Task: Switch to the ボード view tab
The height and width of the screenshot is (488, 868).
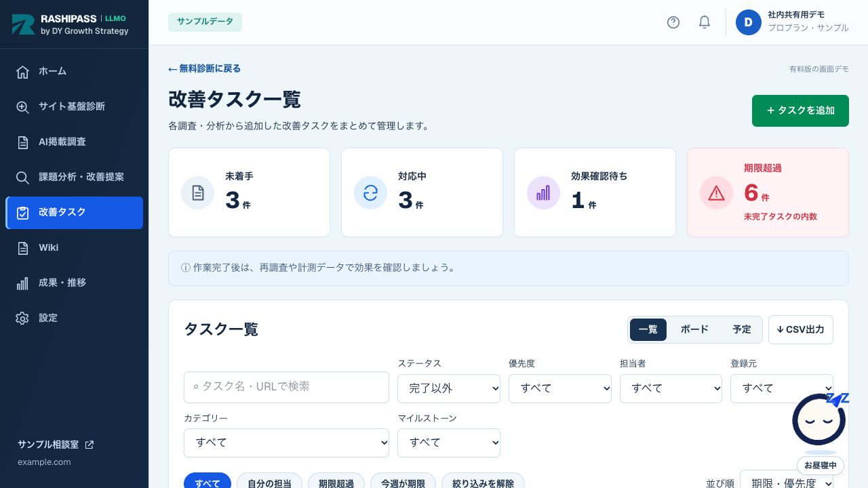Action: tap(694, 329)
